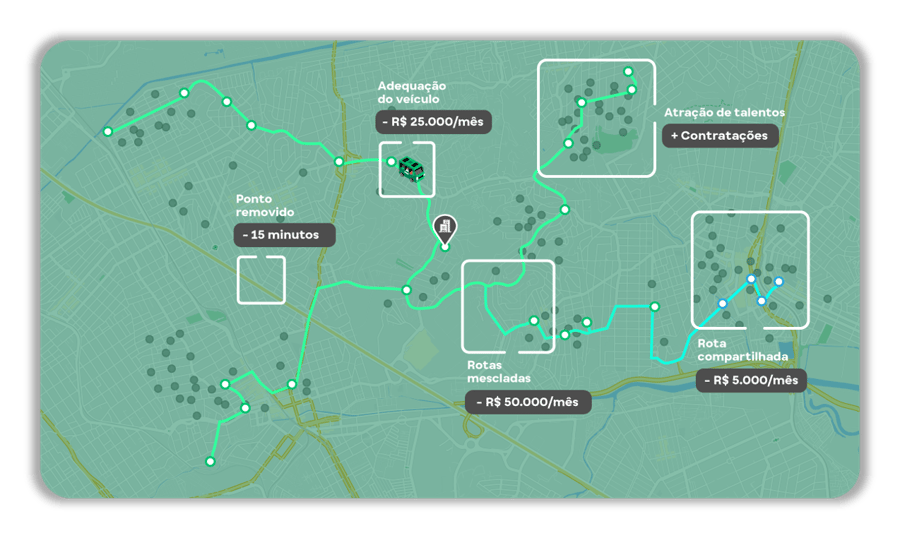The width and height of the screenshot is (900, 538).
Task: Click the "- R$ 25.000/mês" badge
Action: click(434, 122)
